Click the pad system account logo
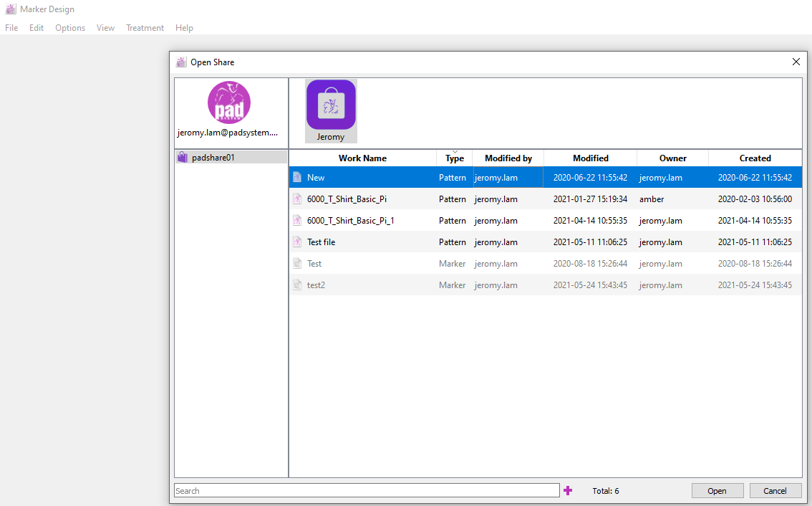This screenshot has width=812, height=506. point(229,102)
